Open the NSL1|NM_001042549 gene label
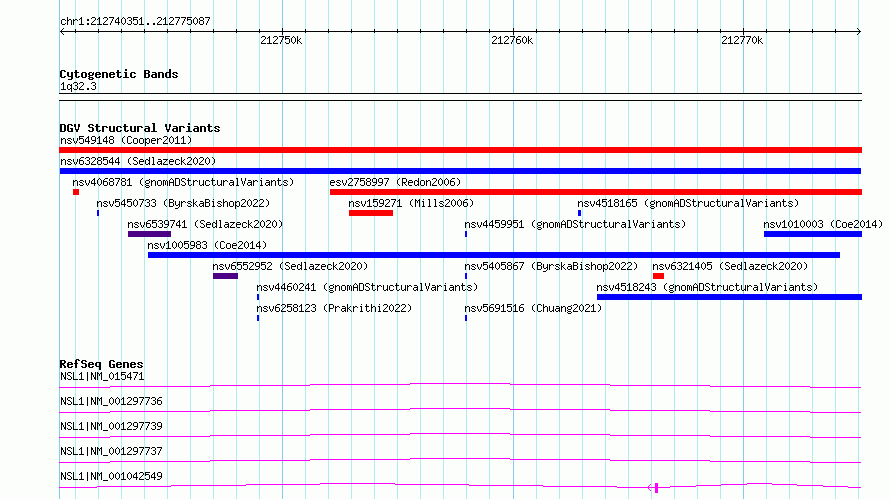 click(x=111, y=476)
